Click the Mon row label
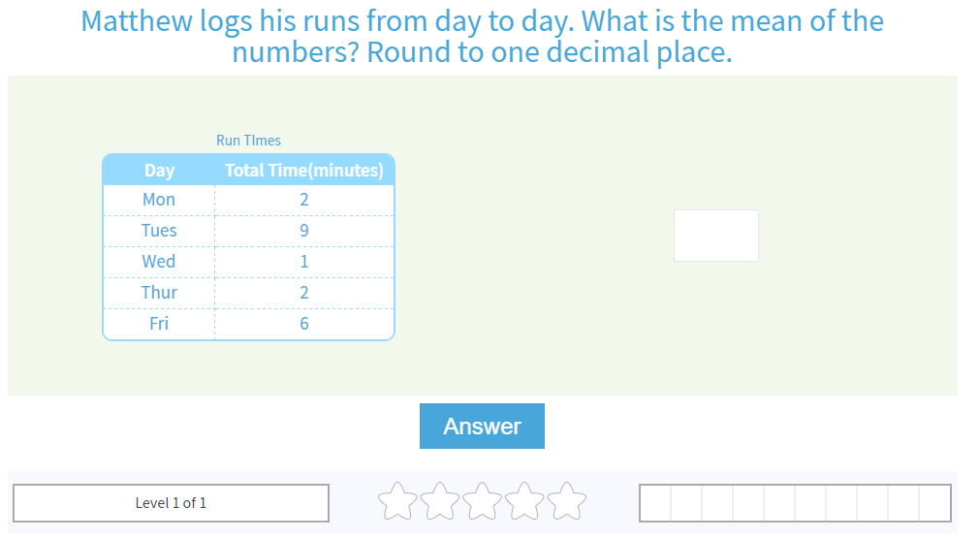Screen dimensions: 980x539 tap(159, 200)
